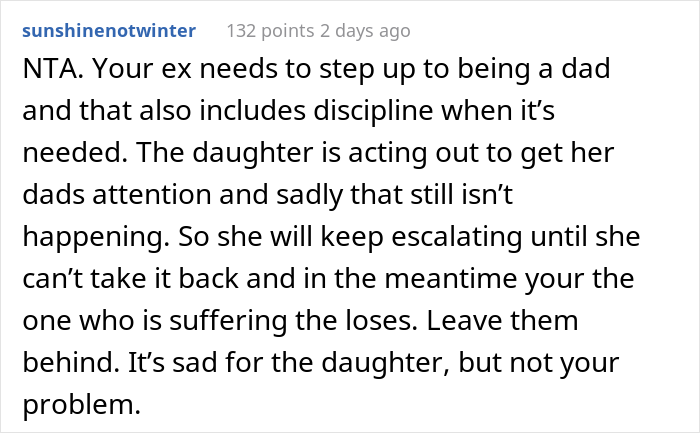The image size is (700, 433).
Task: Click the word includes in the comment
Action: tap(252, 111)
